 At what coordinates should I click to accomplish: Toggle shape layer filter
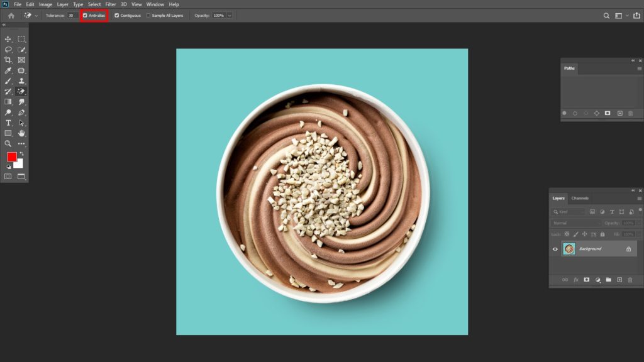pos(621,212)
